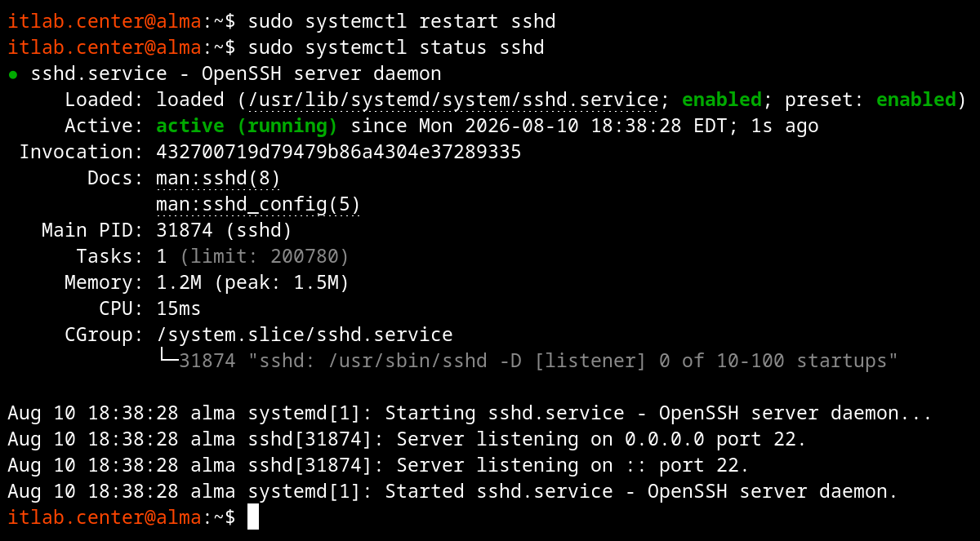Click the green active status dot
Viewport: 980px width, 541px height.
coord(13,74)
